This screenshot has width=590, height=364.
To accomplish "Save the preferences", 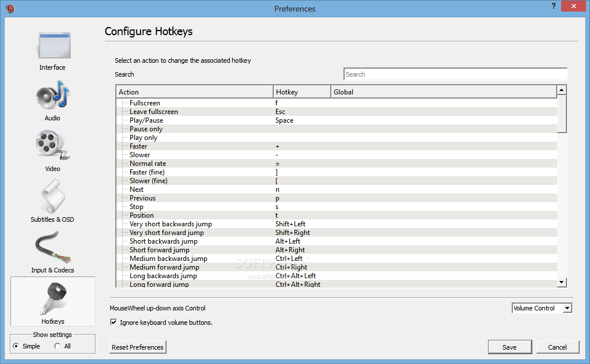I will point(510,347).
